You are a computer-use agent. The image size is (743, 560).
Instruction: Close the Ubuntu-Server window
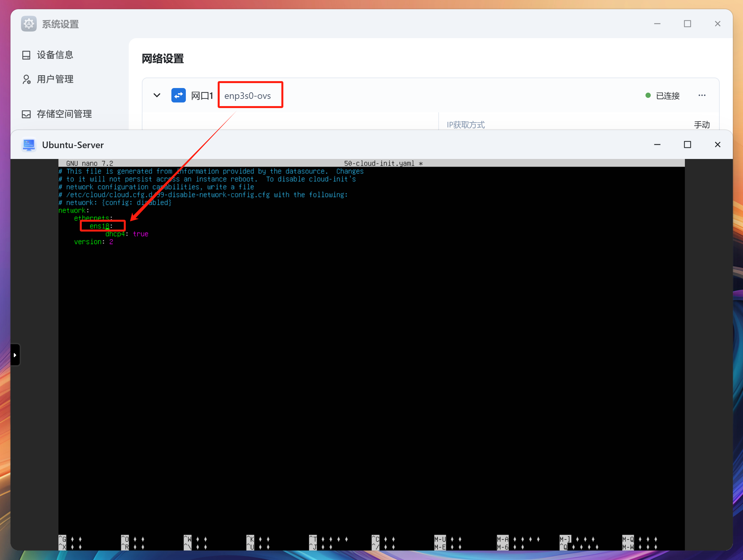717,145
